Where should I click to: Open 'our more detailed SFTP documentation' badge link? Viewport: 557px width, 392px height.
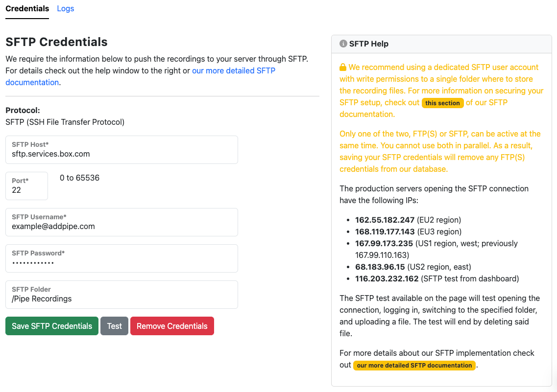pyautogui.click(x=414, y=365)
